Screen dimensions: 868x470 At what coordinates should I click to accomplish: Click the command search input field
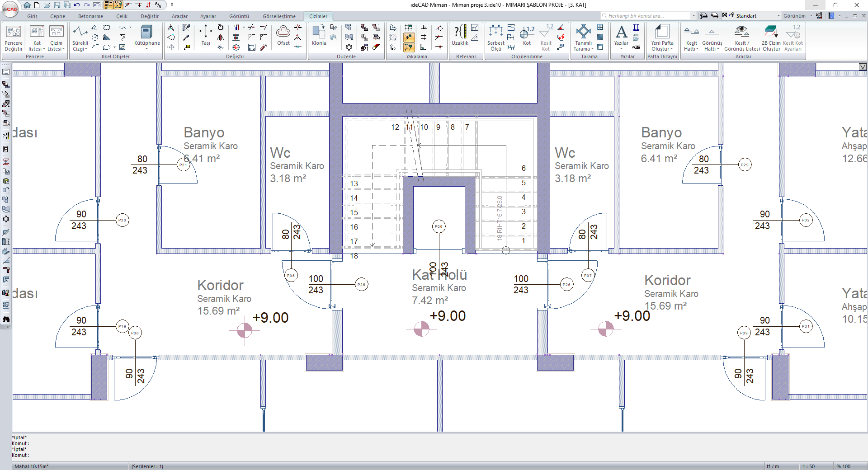pos(648,16)
